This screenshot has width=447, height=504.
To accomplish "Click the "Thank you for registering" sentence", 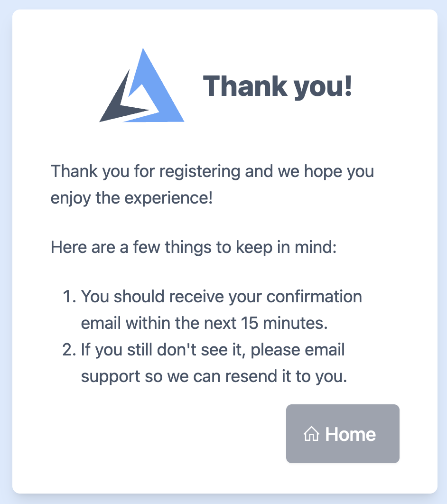I will [212, 171].
